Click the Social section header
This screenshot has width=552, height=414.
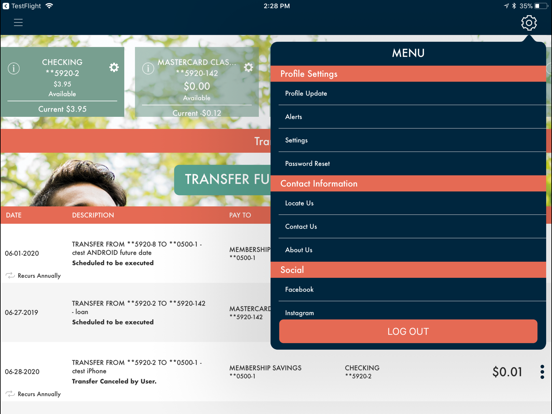[x=408, y=270]
